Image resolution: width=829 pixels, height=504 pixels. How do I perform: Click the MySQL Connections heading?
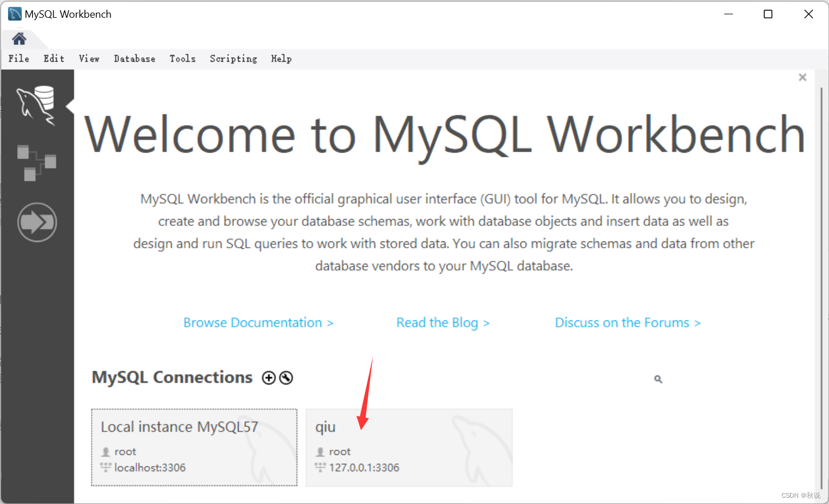click(172, 378)
